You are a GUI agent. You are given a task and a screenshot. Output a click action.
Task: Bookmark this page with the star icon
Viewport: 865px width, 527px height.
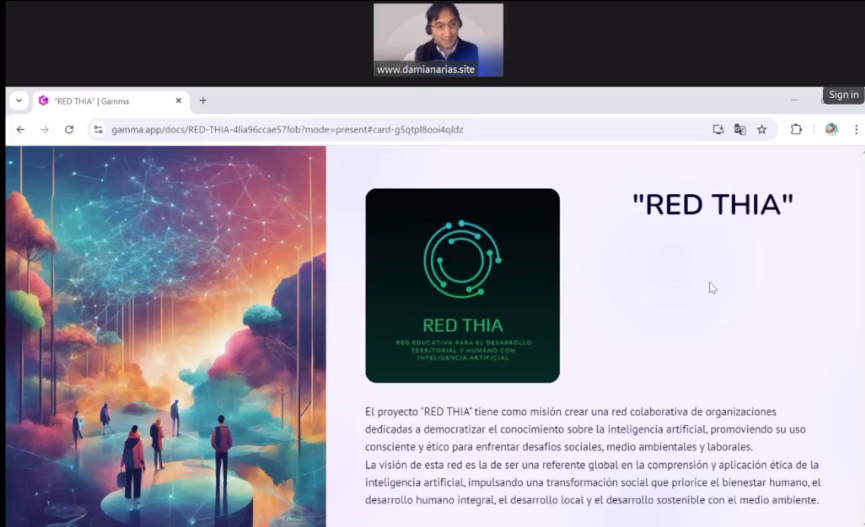[761, 129]
